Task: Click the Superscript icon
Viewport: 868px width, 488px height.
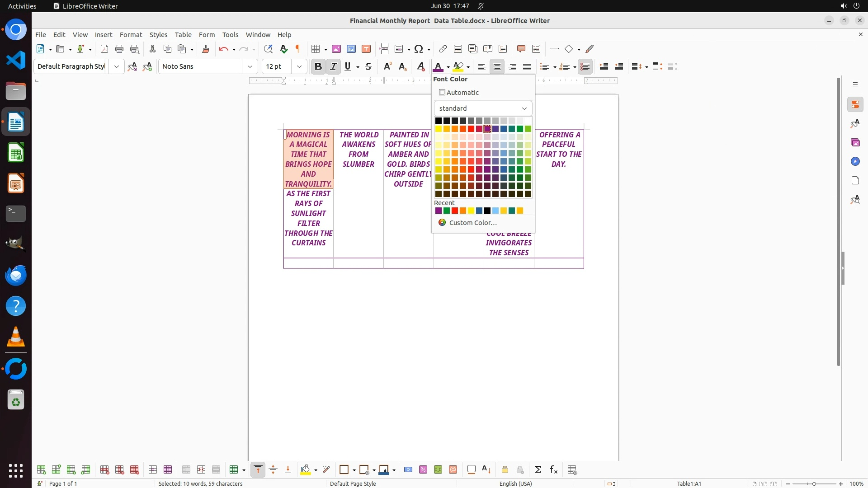Action: click(x=387, y=66)
